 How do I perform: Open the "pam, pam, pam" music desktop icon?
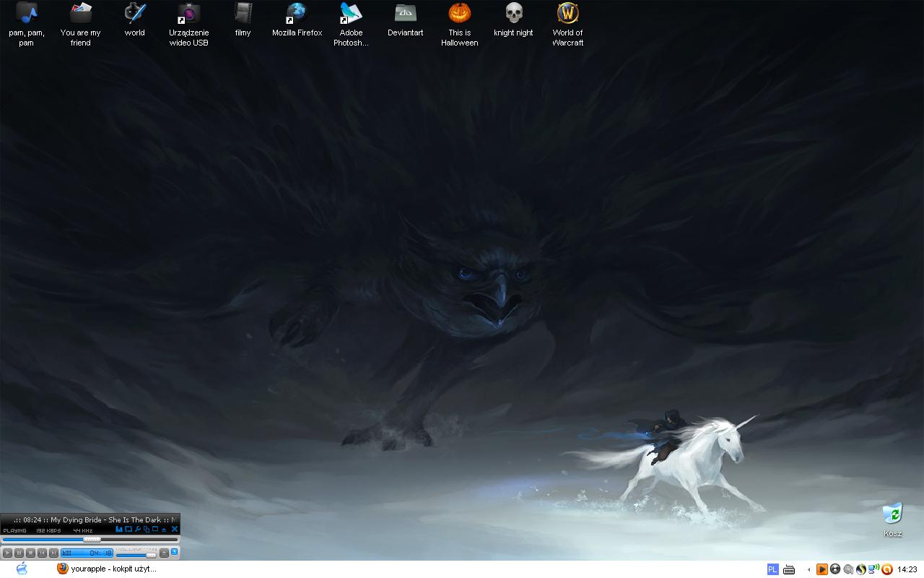[x=27, y=24]
